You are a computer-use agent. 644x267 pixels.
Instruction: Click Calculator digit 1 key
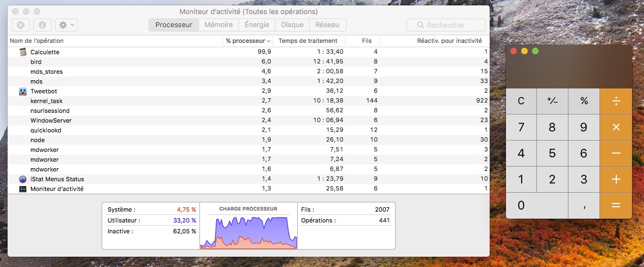[521, 179]
